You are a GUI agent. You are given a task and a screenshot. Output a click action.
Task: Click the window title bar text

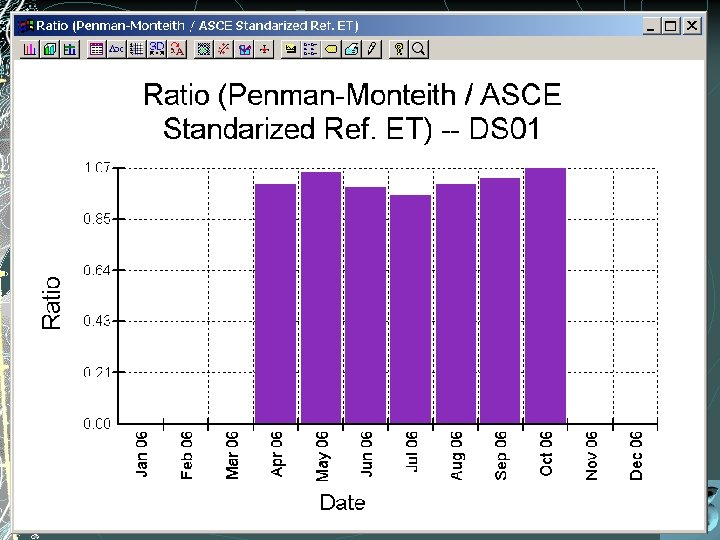tap(197, 26)
